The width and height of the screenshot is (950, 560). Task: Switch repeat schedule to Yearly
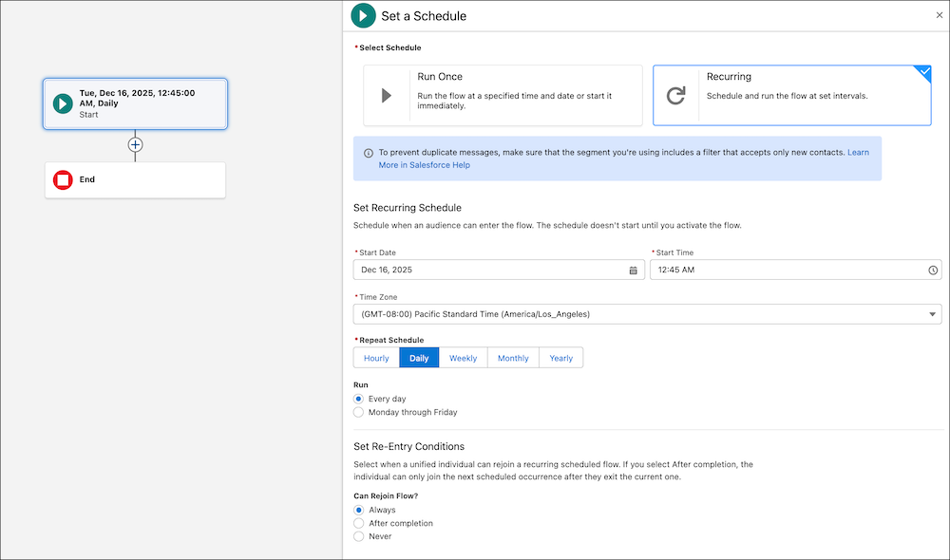pos(561,358)
